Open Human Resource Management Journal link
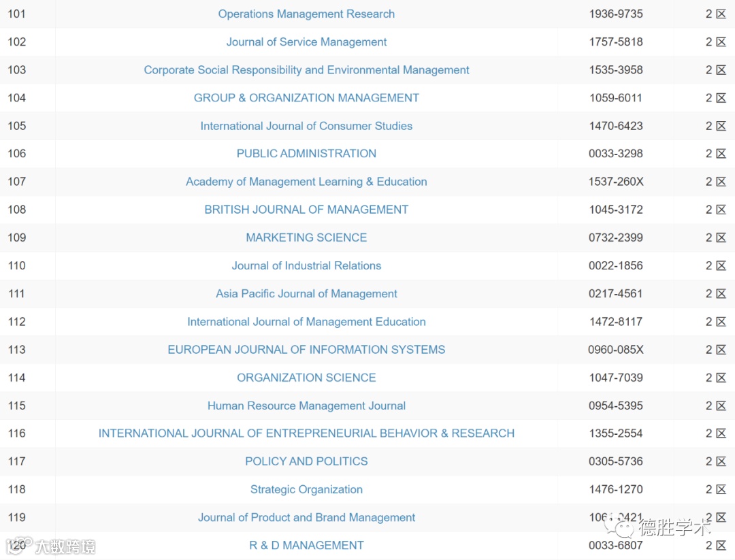Image resolution: width=735 pixels, height=560 pixels. (x=306, y=406)
